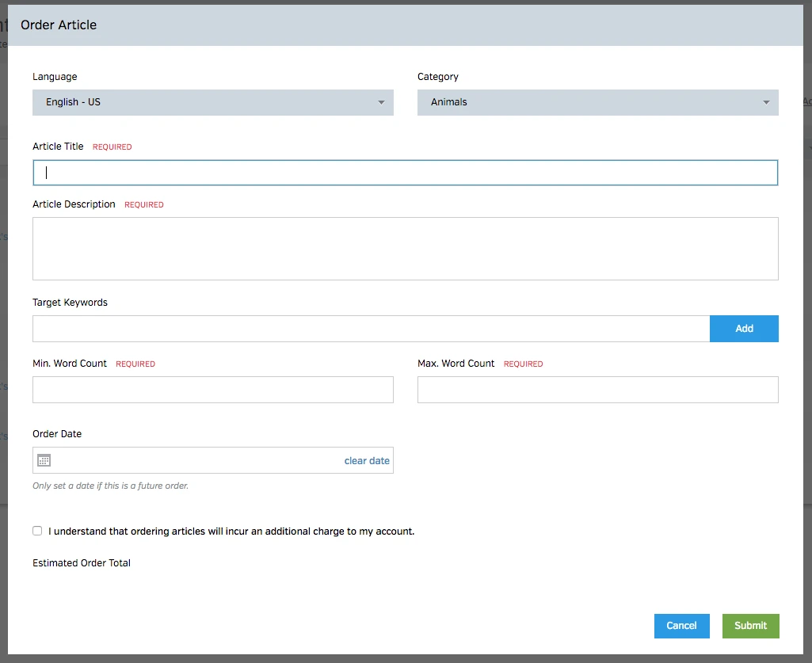This screenshot has width=812, height=663.
Task: Submit the article order form
Action: click(750, 626)
